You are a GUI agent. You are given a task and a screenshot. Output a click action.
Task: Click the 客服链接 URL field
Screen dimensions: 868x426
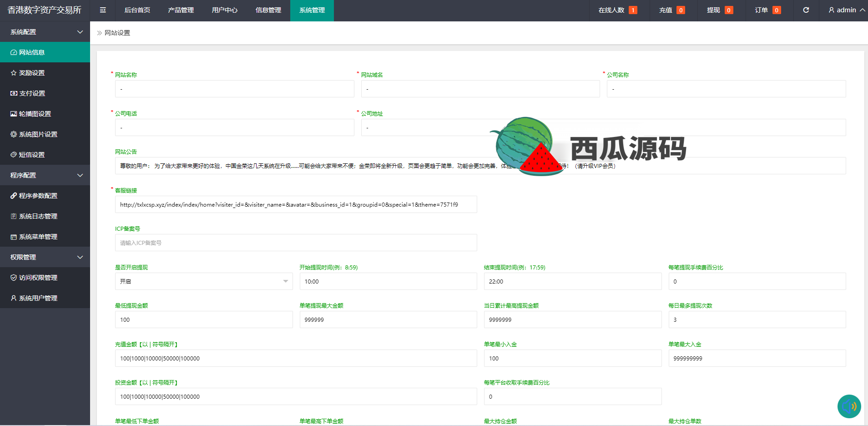click(x=296, y=204)
